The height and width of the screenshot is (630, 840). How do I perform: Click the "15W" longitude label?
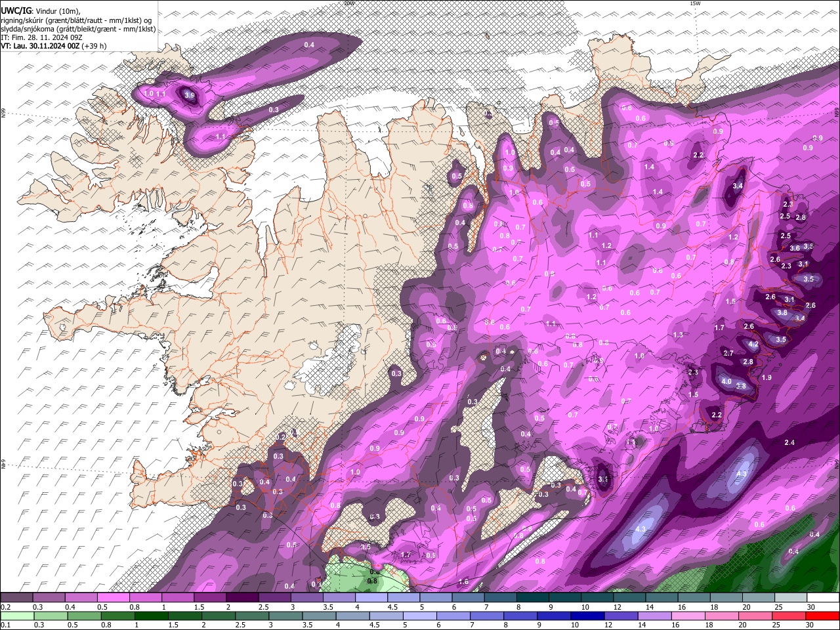tap(695, 3)
